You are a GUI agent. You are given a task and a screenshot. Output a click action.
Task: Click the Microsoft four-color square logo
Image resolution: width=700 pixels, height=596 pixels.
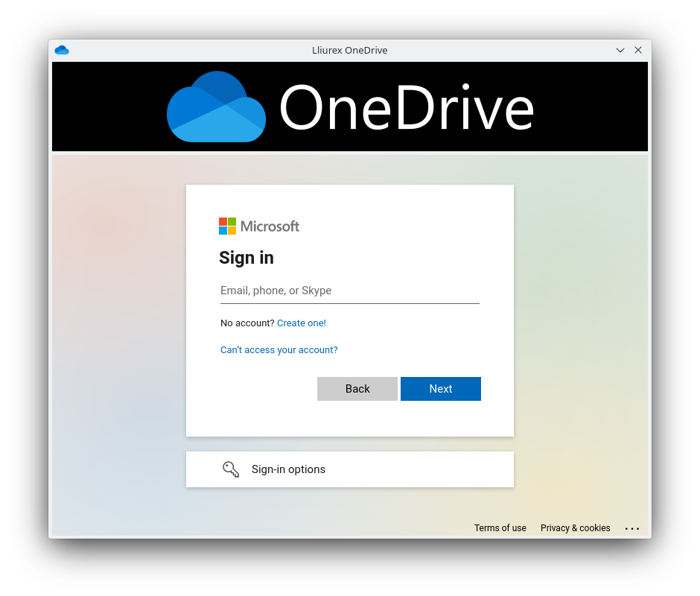coord(227,226)
